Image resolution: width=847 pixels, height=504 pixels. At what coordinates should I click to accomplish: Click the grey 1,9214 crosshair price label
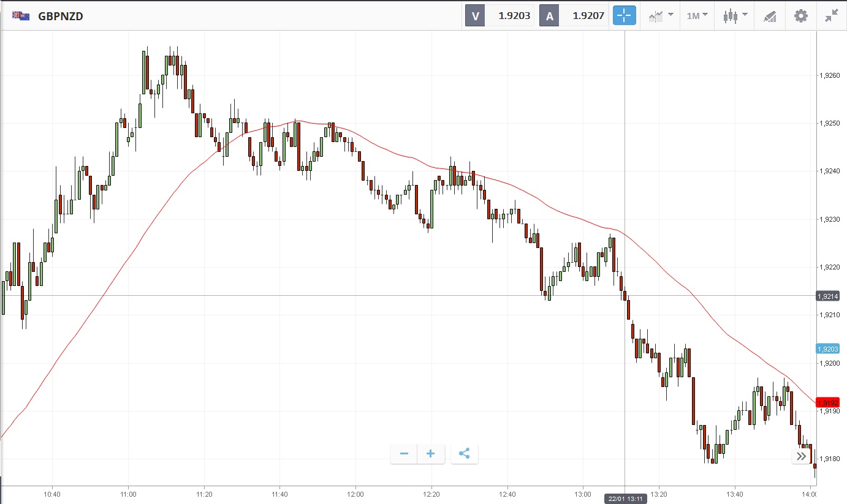pos(827,296)
